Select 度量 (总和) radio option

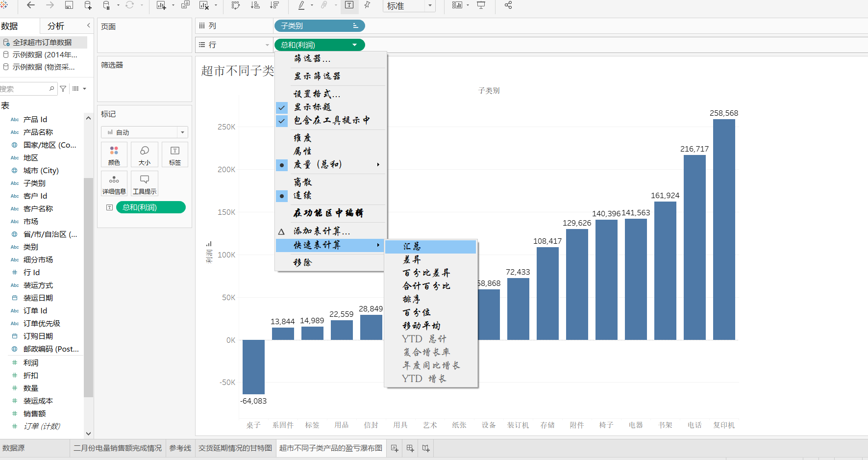pos(282,165)
